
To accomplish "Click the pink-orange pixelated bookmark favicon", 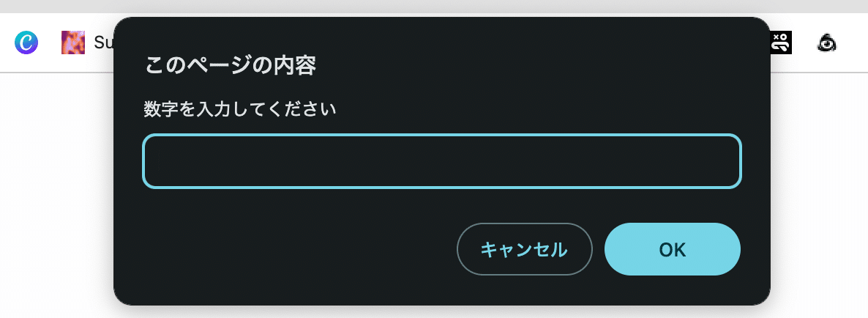I will tap(73, 42).
